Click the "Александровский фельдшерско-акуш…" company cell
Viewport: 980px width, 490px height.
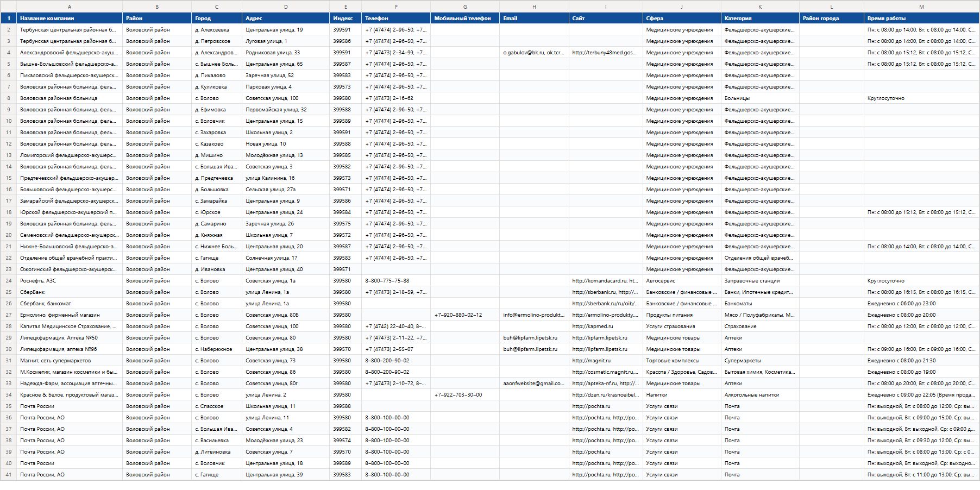tap(70, 53)
